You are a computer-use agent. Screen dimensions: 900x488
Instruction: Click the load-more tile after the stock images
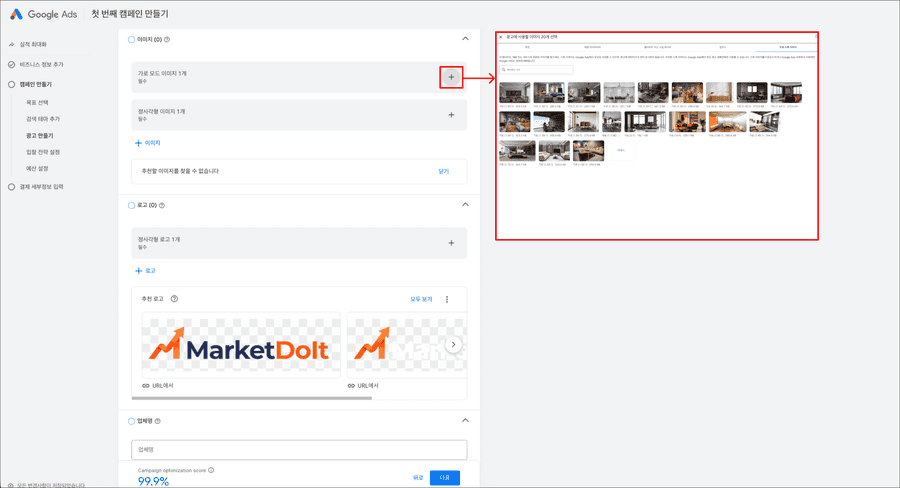point(620,150)
